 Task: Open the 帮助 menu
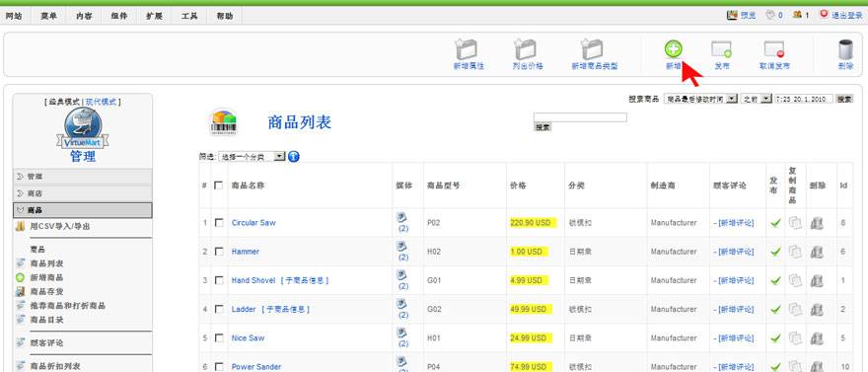(224, 16)
